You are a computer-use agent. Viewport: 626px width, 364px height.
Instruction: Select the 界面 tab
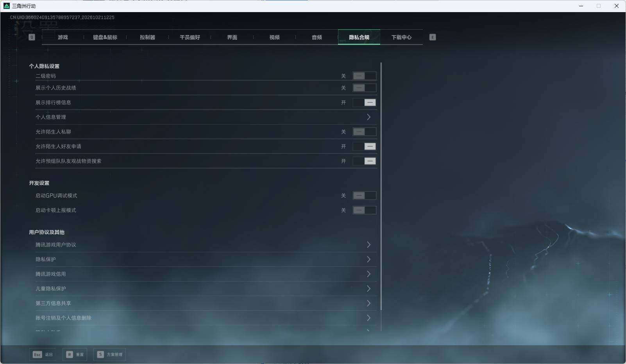point(232,37)
